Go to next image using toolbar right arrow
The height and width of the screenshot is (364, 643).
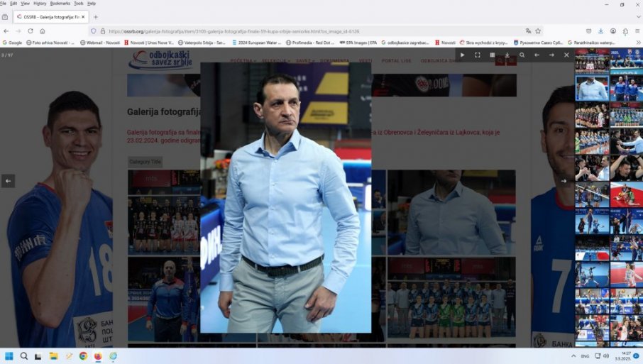[551, 55]
